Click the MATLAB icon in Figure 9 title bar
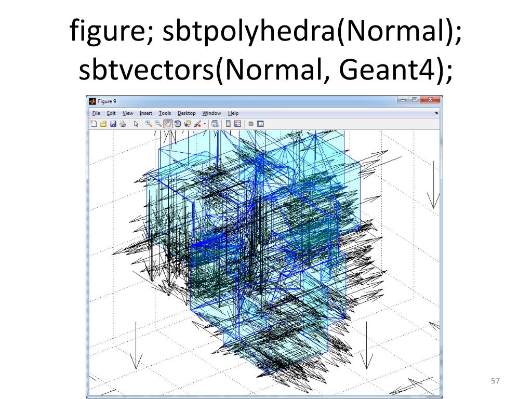532x399 pixels. [92, 101]
